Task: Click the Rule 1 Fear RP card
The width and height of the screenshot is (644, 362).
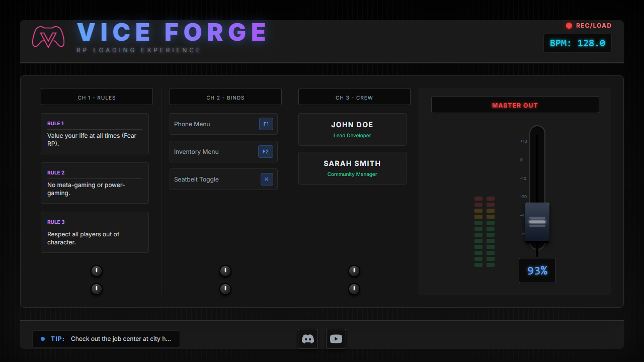Action: pos(95,134)
